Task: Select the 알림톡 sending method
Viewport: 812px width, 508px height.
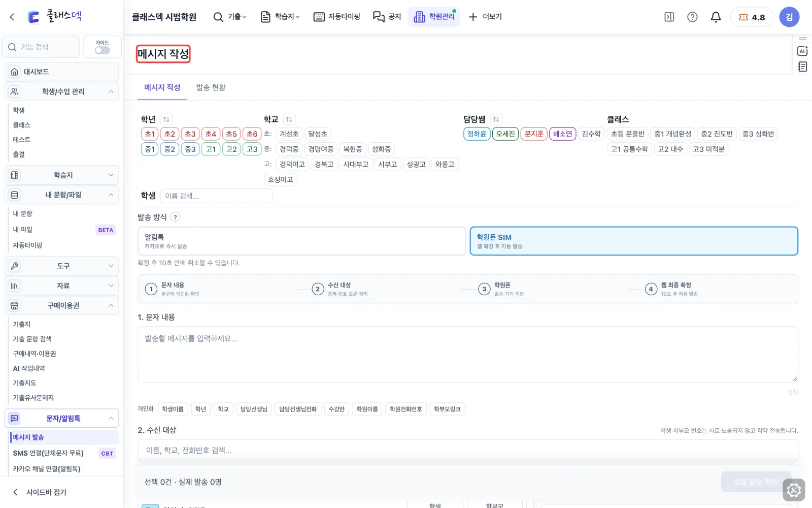Action: coord(301,241)
